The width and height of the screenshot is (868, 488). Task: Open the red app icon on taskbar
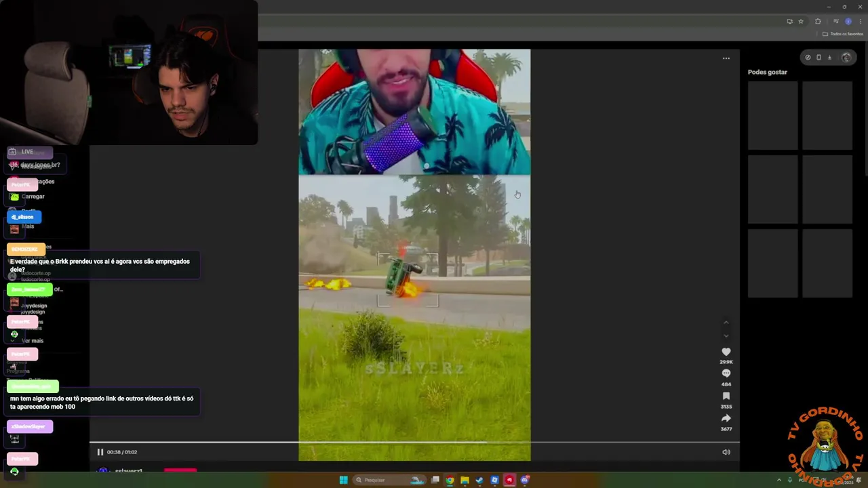(509, 480)
